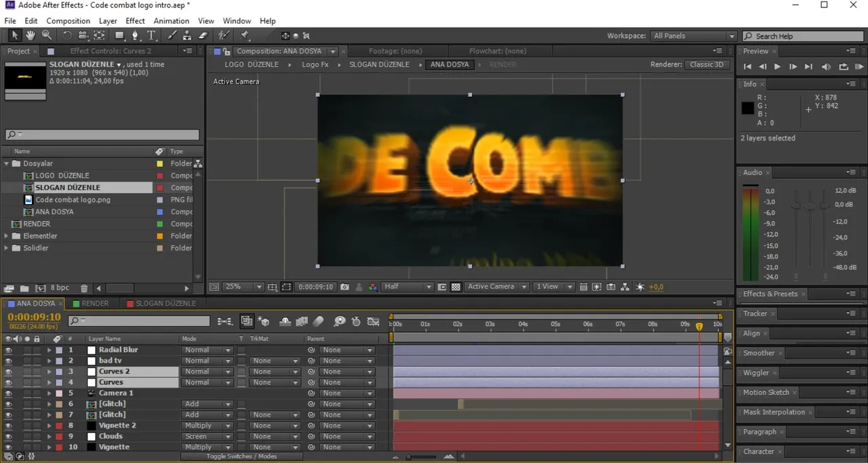
Task: Toggle transparency grid in viewer
Action: coord(456,287)
